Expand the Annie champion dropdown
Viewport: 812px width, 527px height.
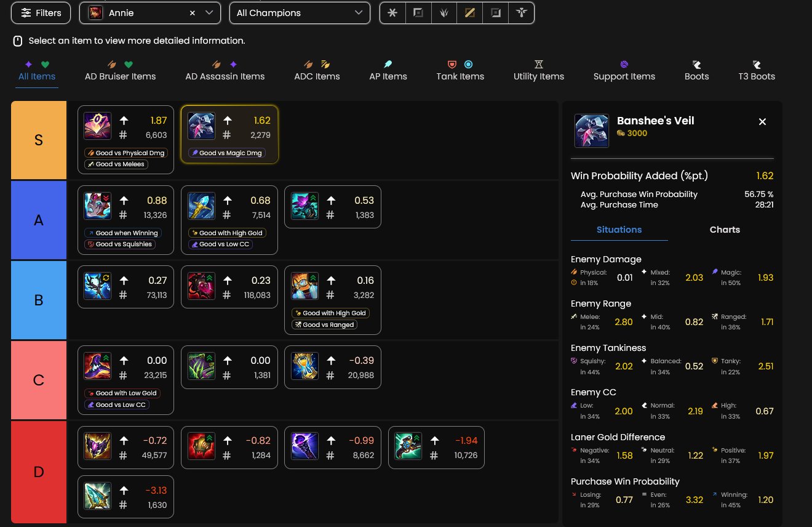(209, 13)
